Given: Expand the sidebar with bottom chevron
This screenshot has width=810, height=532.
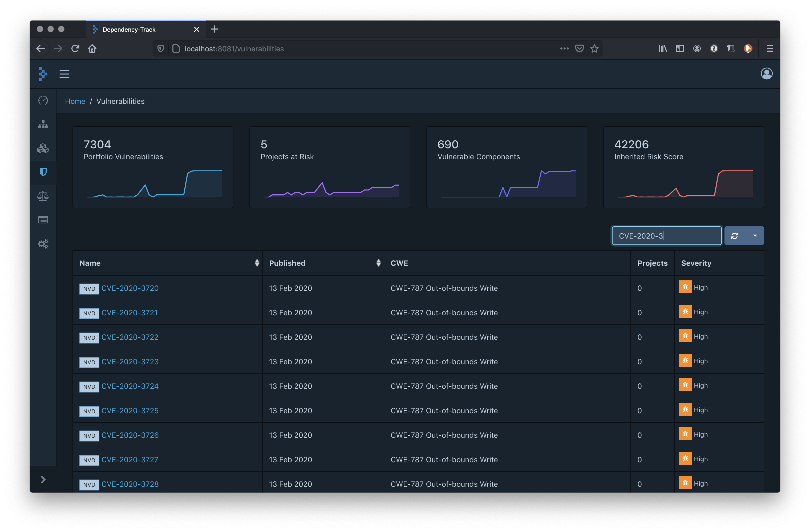Looking at the screenshot, I should point(43,479).
